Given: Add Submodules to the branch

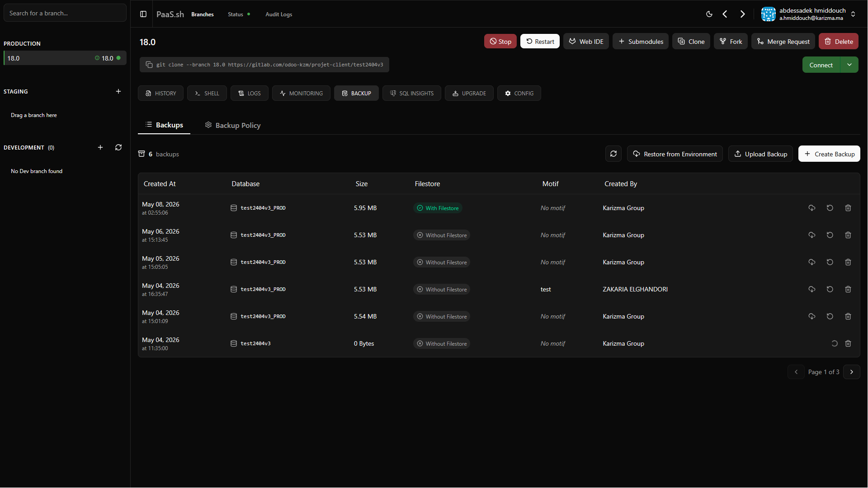Looking at the screenshot, I should pos(641,41).
